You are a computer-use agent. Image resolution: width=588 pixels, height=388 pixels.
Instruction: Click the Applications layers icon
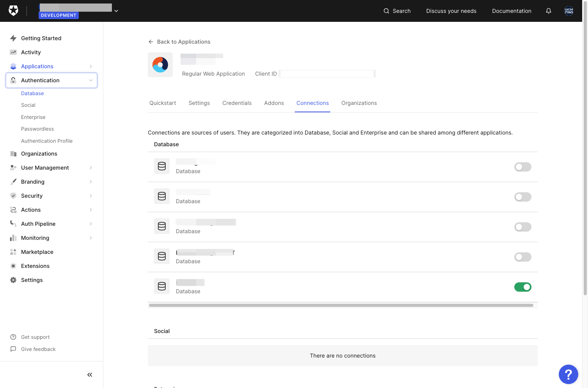[x=13, y=66]
